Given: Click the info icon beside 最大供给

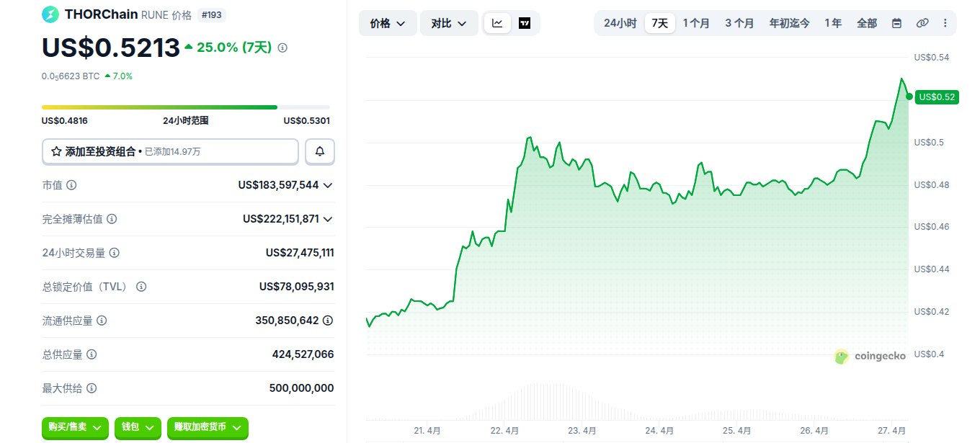Looking at the screenshot, I should [92, 388].
